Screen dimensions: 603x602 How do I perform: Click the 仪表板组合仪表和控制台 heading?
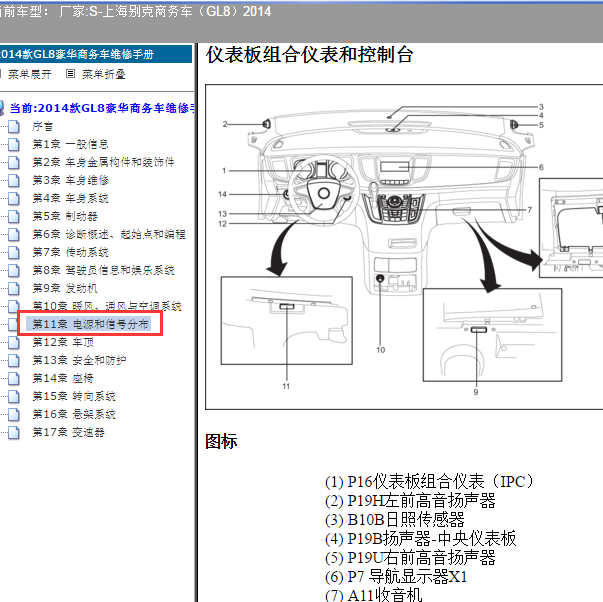coord(310,55)
